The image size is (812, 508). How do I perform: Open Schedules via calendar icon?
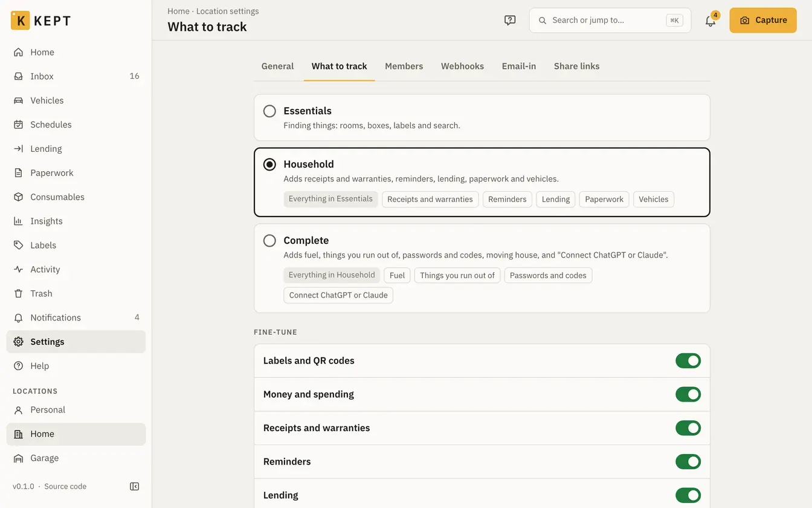tap(19, 125)
